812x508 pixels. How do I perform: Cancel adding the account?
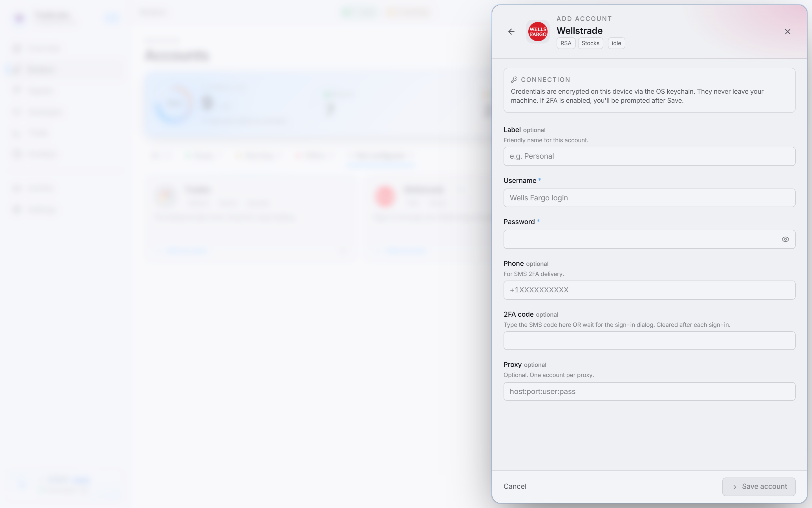(515, 487)
